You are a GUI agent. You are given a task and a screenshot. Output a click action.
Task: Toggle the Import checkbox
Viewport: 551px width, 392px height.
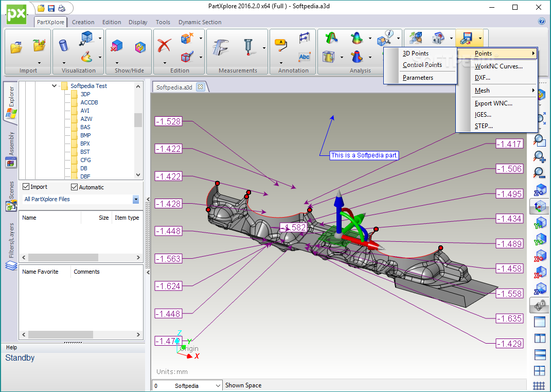[x=26, y=187]
